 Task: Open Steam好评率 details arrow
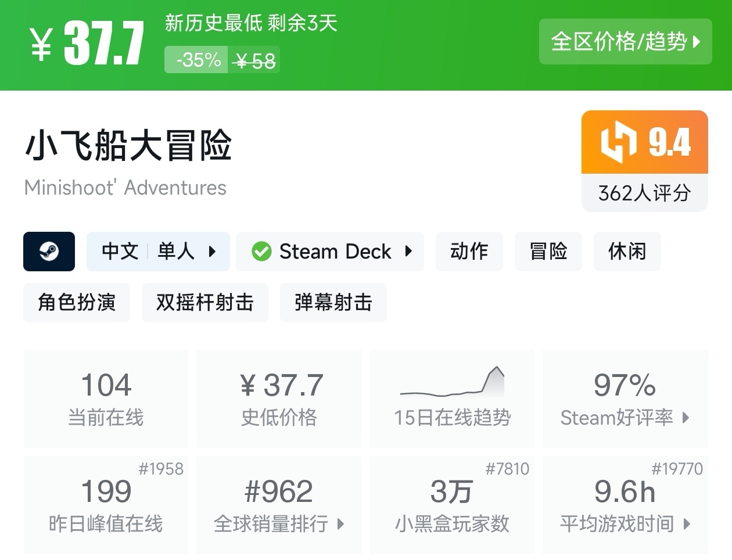tap(686, 418)
